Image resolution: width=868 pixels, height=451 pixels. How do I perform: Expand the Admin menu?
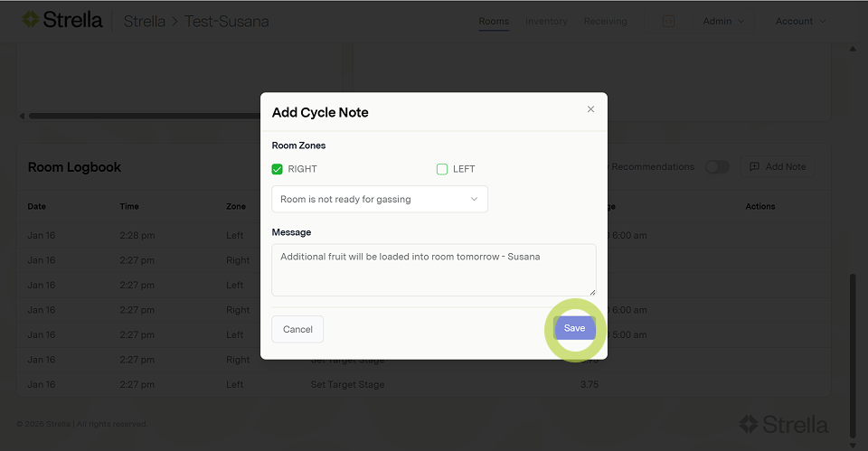pos(723,21)
